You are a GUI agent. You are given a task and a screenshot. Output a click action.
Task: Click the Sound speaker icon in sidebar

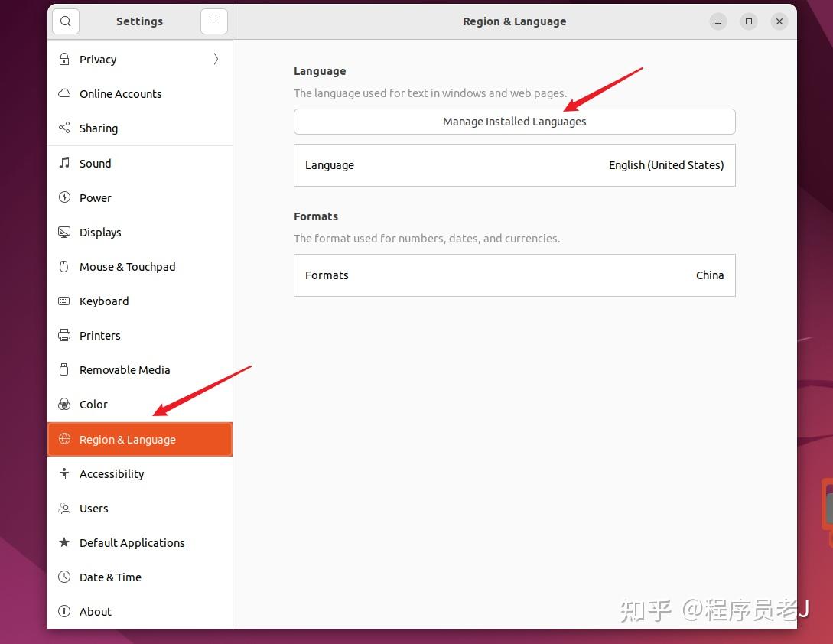tap(64, 163)
